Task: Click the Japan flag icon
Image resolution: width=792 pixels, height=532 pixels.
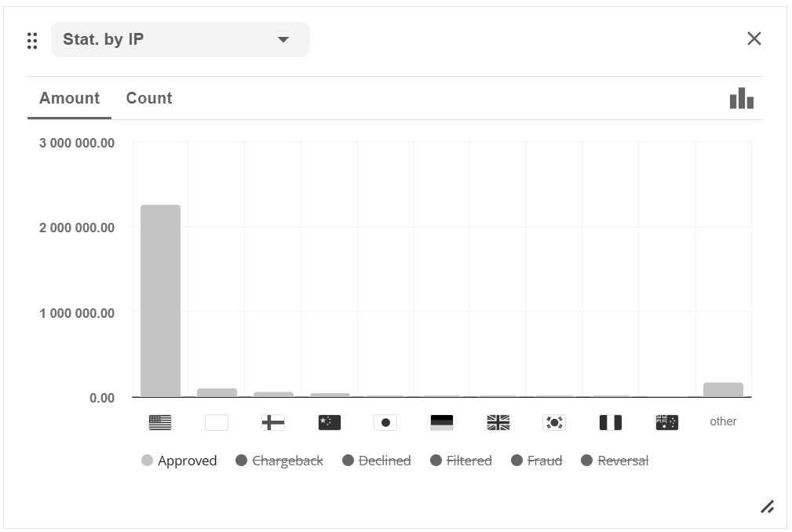Action: (x=385, y=422)
